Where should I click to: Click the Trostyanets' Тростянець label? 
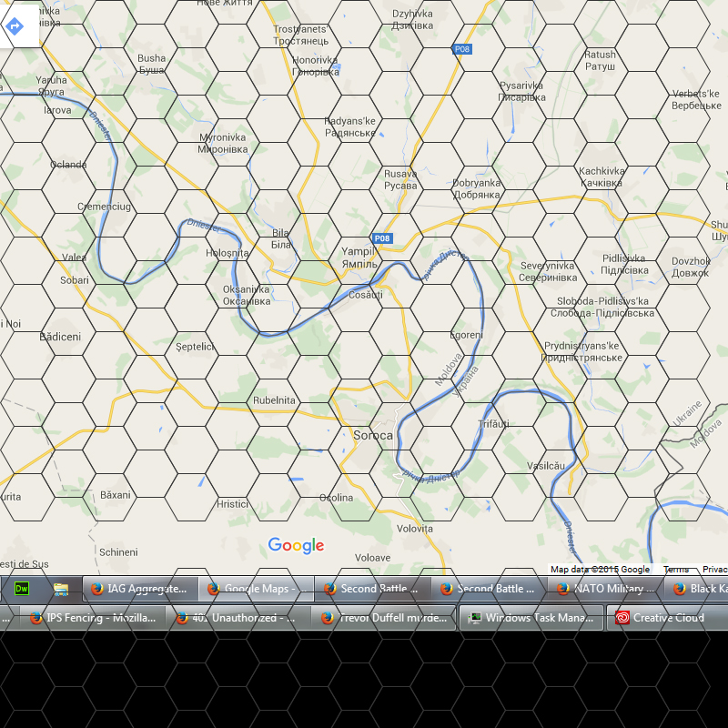[x=301, y=35]
